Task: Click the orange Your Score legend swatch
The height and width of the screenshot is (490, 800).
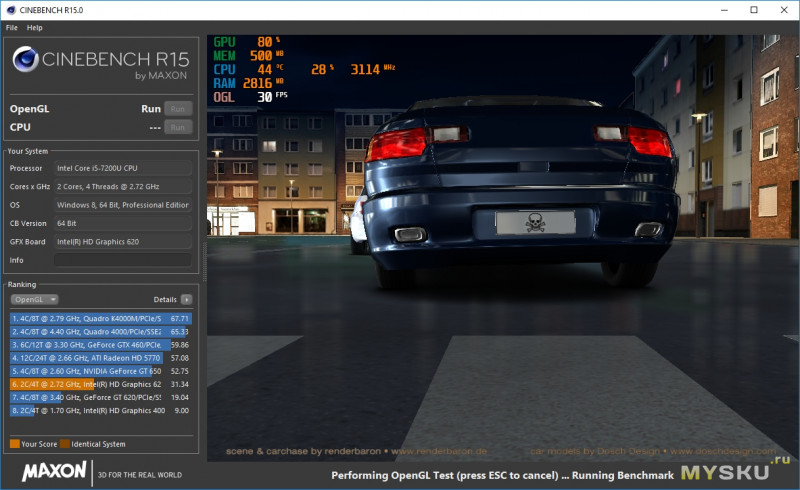Action: tap(15, 444)
